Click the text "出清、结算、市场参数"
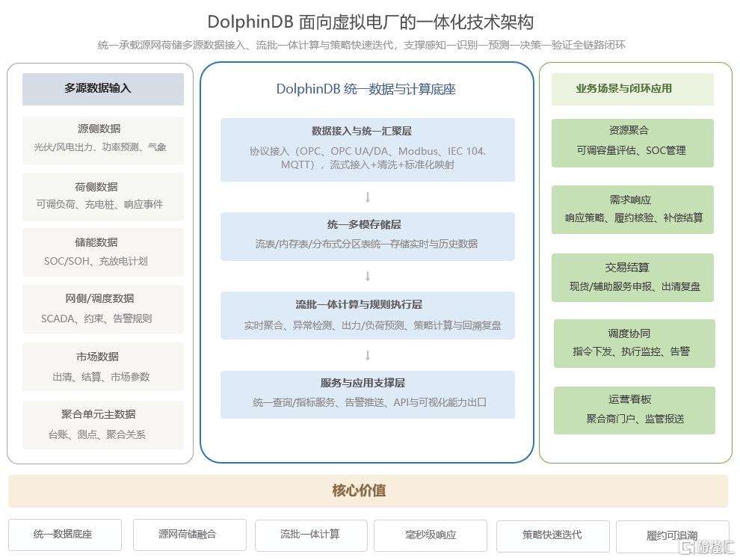This screenshot has height=560, width=740. click(x=101, y=377)
